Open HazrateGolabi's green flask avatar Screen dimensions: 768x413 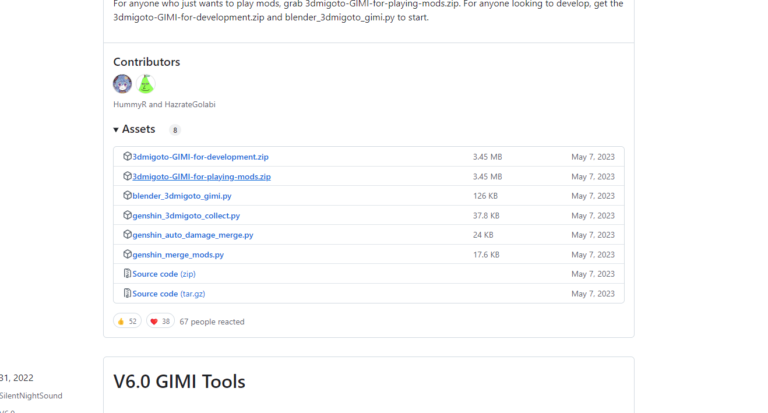146,84
